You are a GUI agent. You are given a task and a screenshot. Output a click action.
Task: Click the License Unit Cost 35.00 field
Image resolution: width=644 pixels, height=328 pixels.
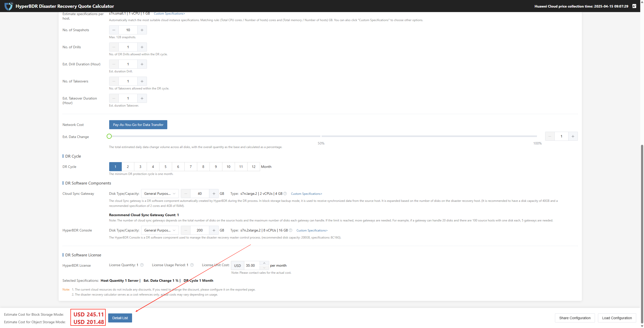pyautogui.click(x=252, y=265)
